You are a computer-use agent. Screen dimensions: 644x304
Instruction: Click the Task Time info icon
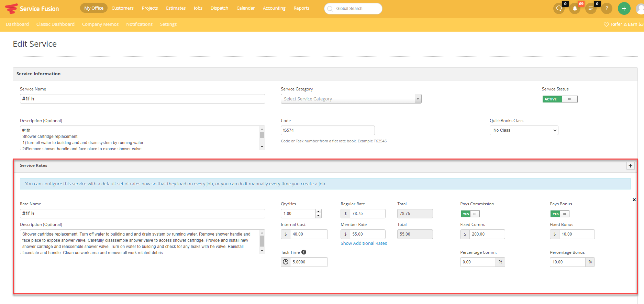point(304,252)
